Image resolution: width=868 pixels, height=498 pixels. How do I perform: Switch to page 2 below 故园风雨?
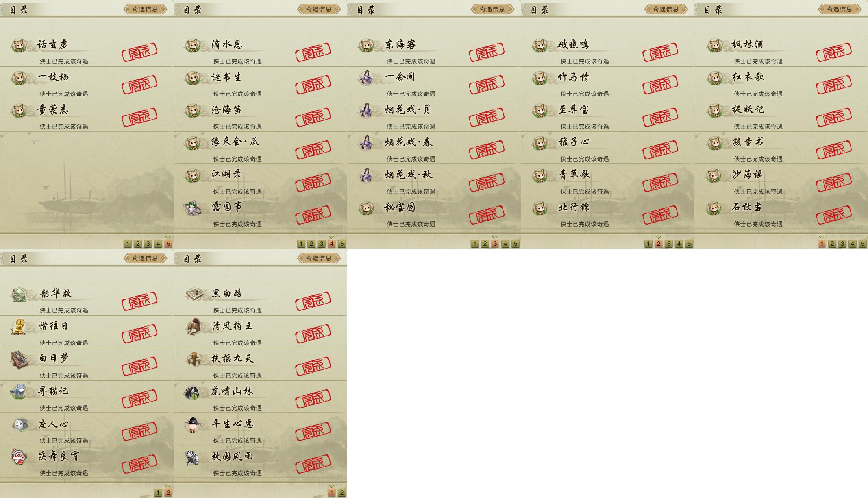[342, 493]
